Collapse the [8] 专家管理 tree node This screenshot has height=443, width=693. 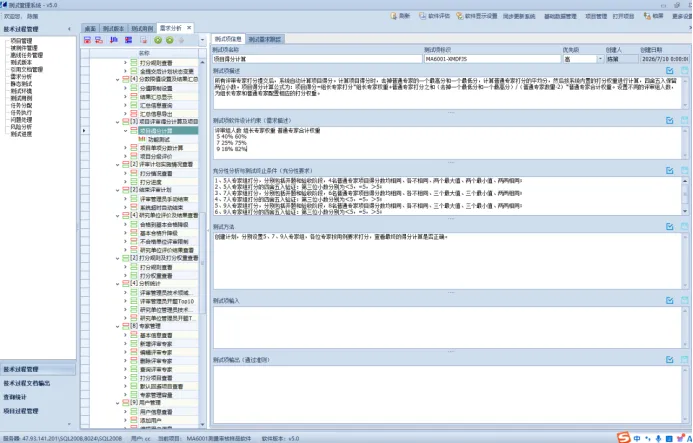click(118, 326)
